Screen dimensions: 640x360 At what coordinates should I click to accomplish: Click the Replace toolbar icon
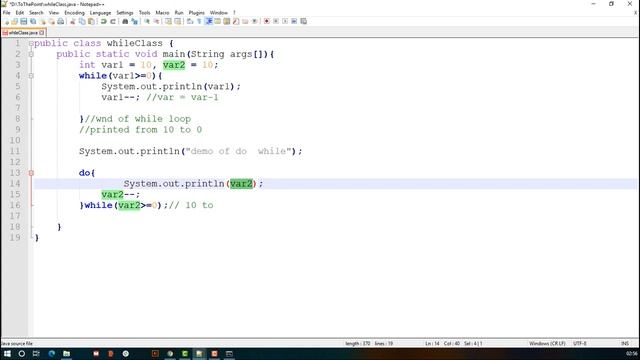tap(134, 21)
